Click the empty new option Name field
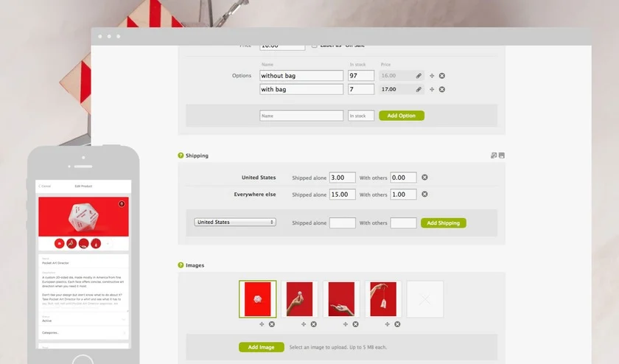Viewport: 619px width, 364px height. pos(301,116)
